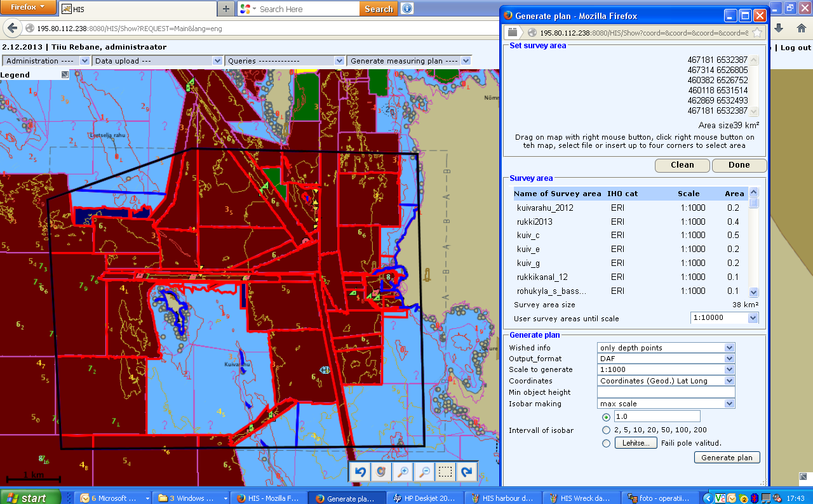
Task: Select the zoom in magnifier tool
Action: (x=403, y=472)
